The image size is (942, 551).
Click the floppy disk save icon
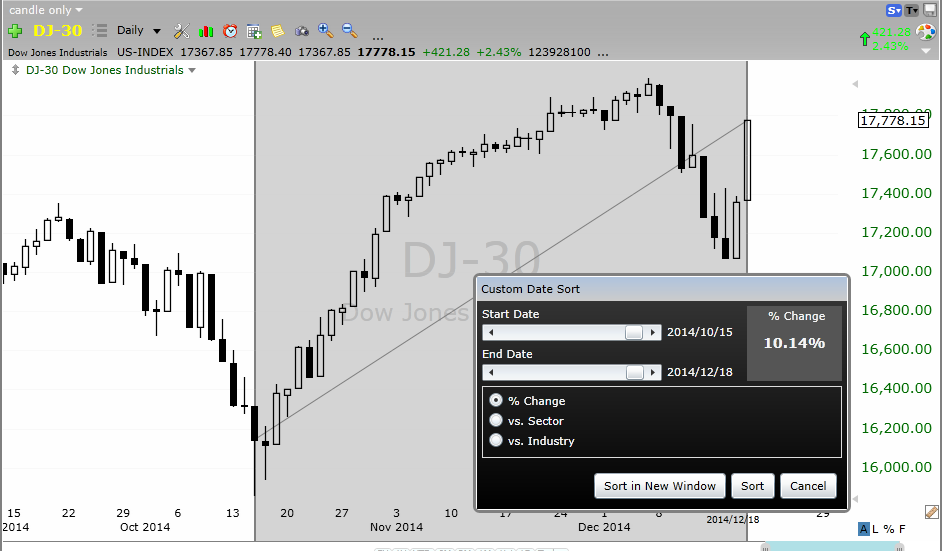[930, 10]
